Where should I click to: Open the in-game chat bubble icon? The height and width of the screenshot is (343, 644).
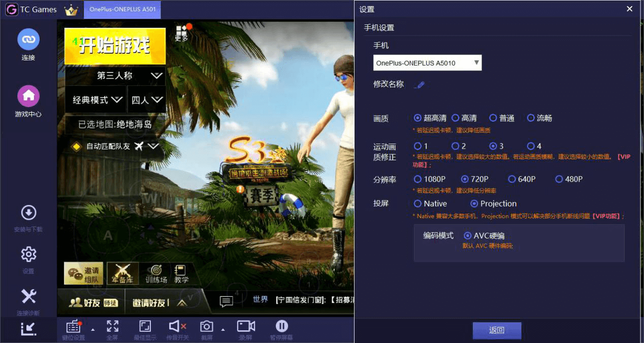point(227,301)
